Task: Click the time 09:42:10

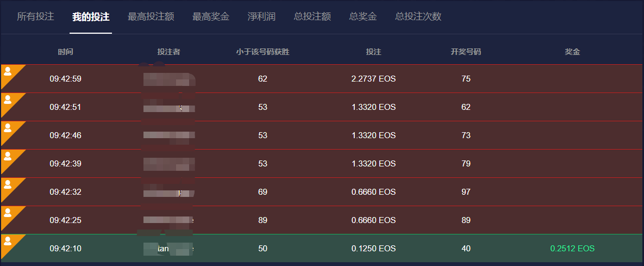Action: pos(65,249)
